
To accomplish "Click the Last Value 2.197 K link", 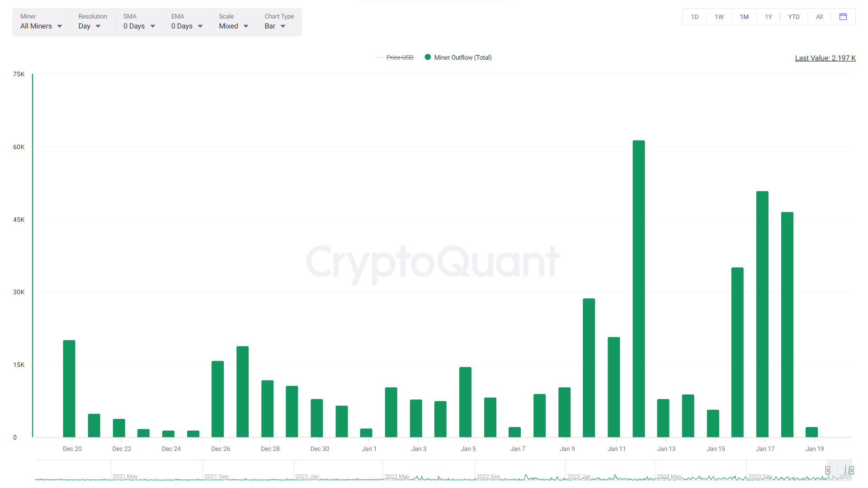I will [x=825, y=58].
